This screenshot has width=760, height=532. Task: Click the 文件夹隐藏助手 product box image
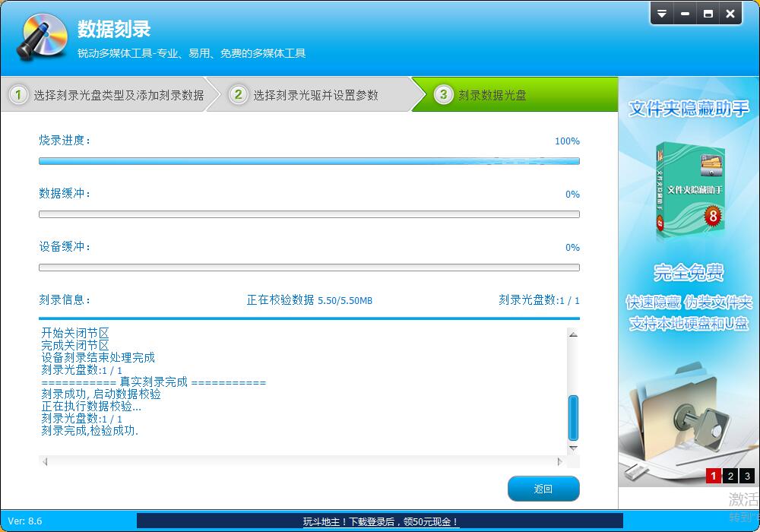click(x=688, y=190)
